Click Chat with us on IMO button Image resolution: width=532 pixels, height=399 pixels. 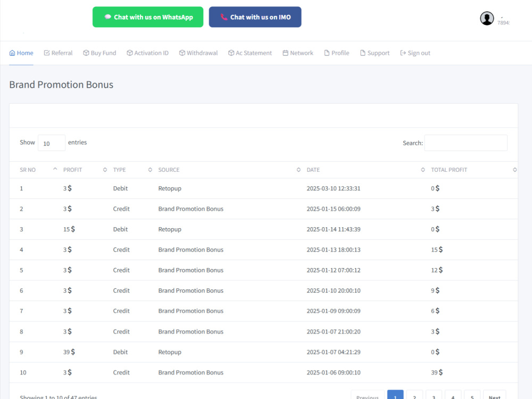coord(255,17)
